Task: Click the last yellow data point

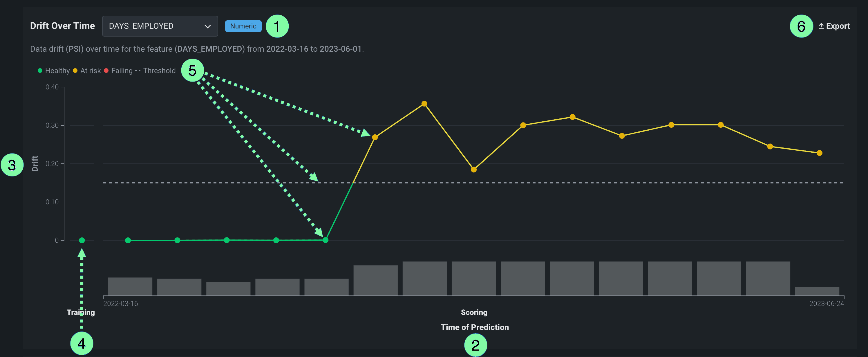Action: tap(819, 153)
